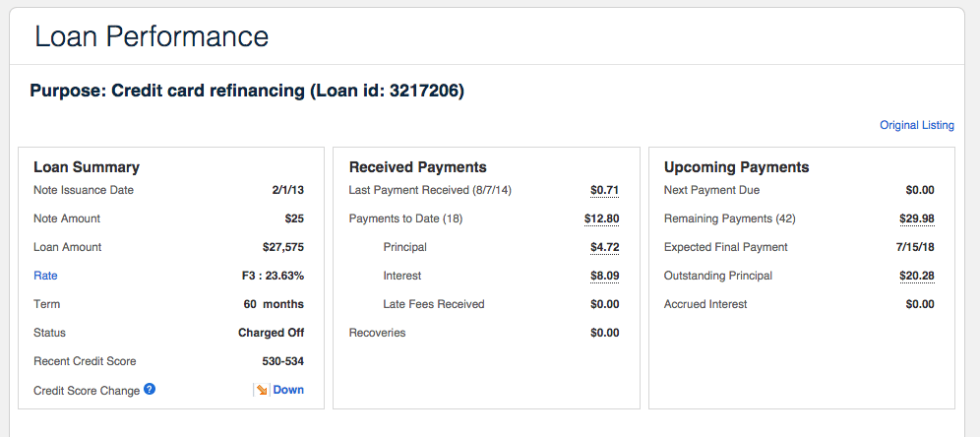
Task: Click the $20.28 outstanding principal value
Action: click(x=916, y=276)
